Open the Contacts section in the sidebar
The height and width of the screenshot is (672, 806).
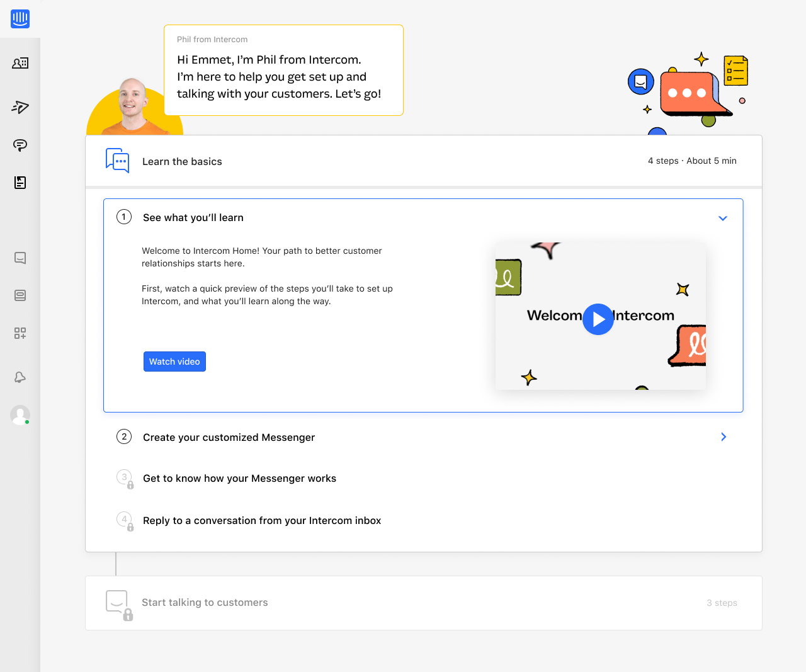tap(20, 63)
